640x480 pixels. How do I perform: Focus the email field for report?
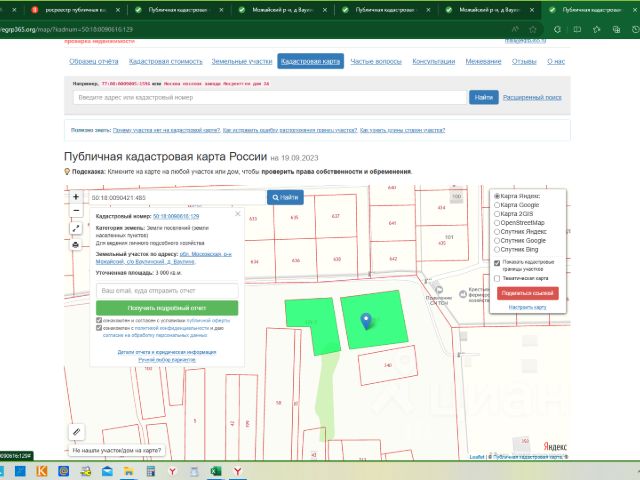[x=167, y=291]
